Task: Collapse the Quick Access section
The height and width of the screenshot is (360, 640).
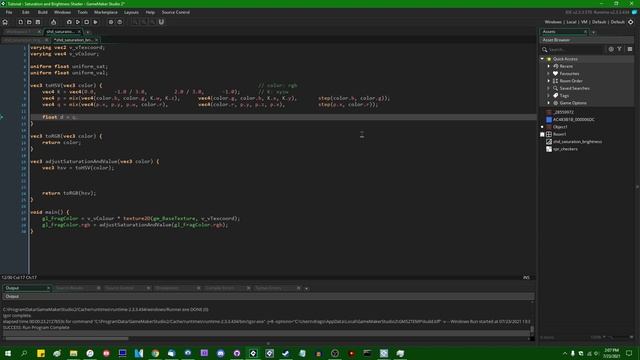Action: pyautogui.click(x=542, y=59)
